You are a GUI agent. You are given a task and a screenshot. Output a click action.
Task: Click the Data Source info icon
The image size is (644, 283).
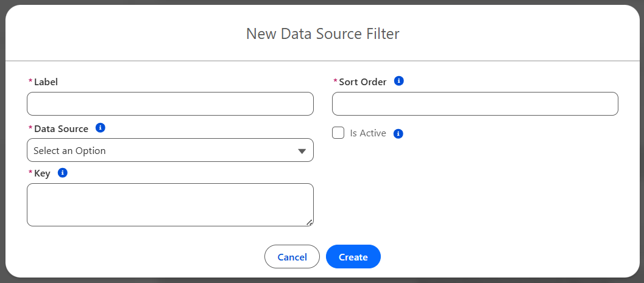(x=101, y=128)
